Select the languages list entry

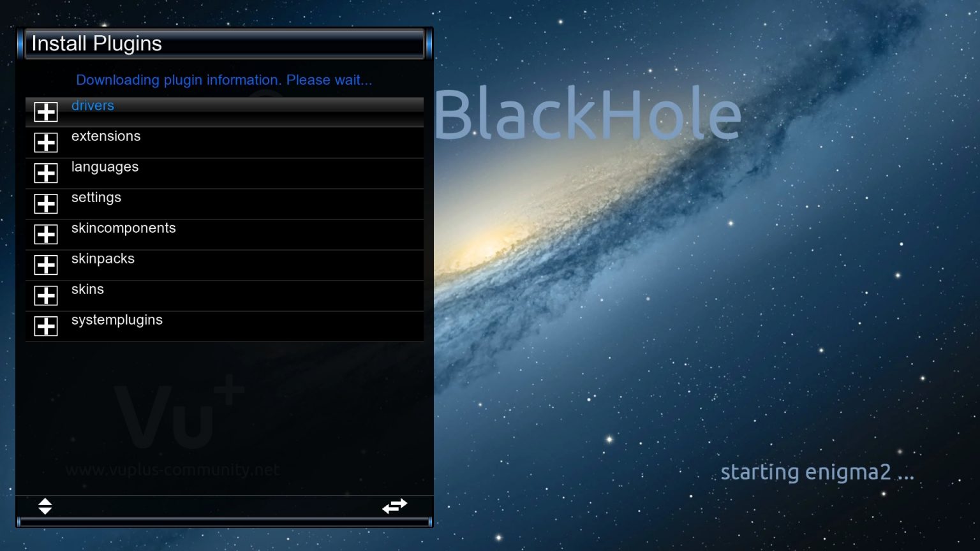(x=225, y=173)
